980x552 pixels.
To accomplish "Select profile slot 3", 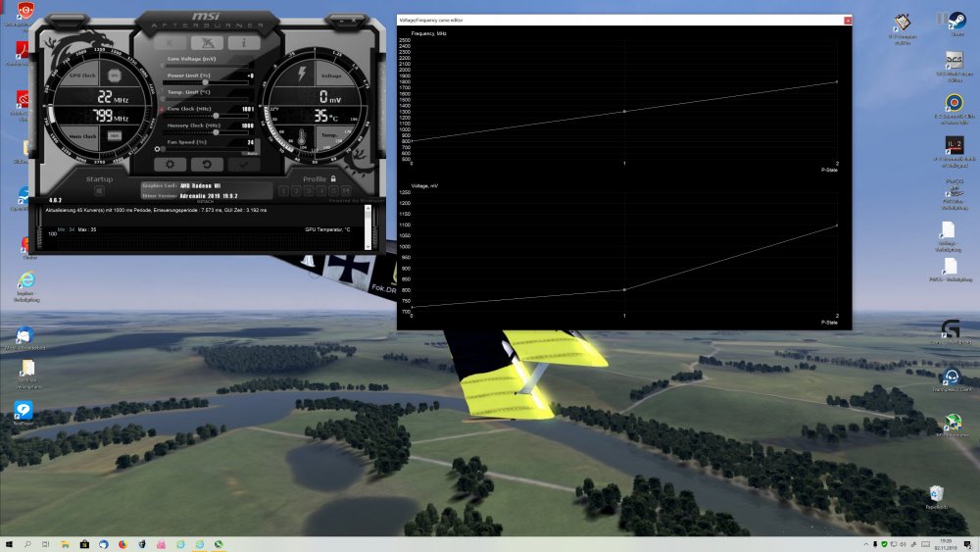I will tap(308, 190).
